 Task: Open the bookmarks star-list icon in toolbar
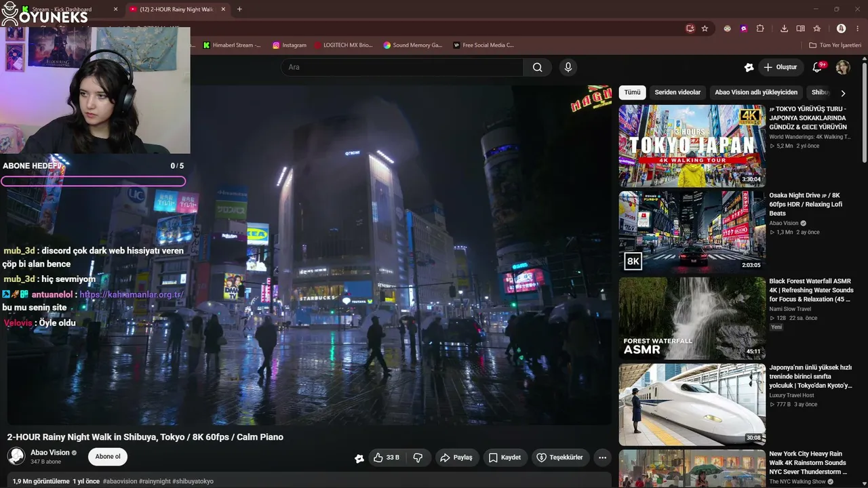point(817,28)
